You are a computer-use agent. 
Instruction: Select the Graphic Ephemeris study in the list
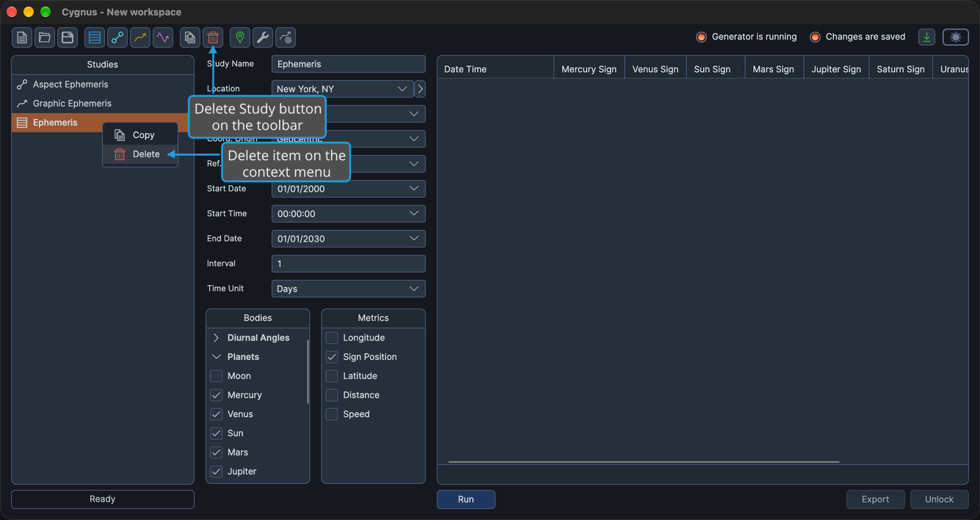coord(103,104)
